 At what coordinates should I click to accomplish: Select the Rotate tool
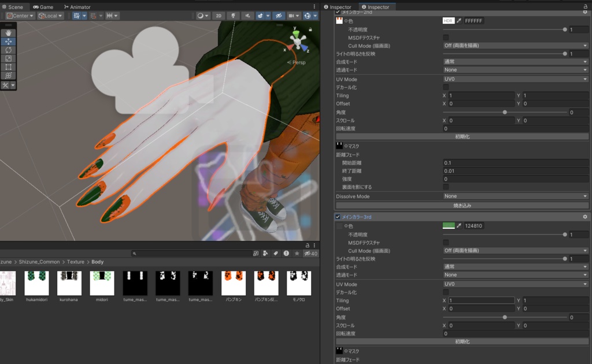tap(8, 50)
